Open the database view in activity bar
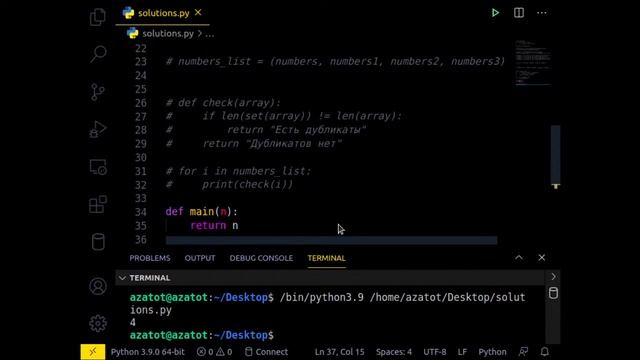Screen dimensions: 640x360 tap(98, 242)
